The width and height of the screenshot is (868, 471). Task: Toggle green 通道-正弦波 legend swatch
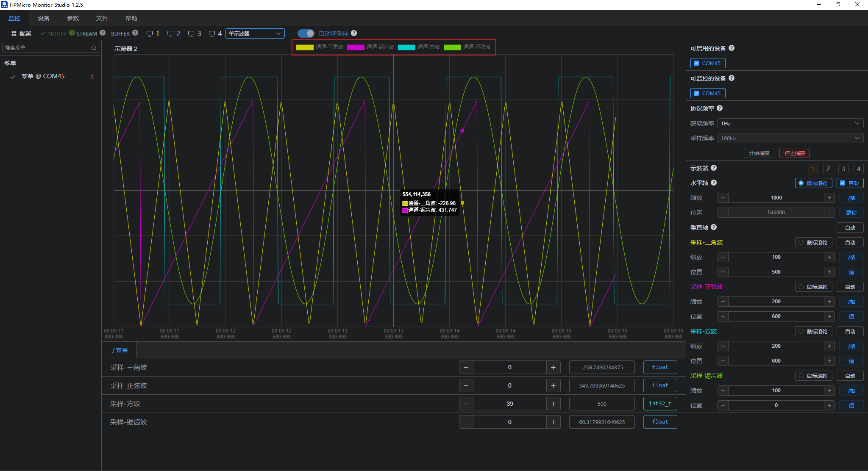coord(452,47)
